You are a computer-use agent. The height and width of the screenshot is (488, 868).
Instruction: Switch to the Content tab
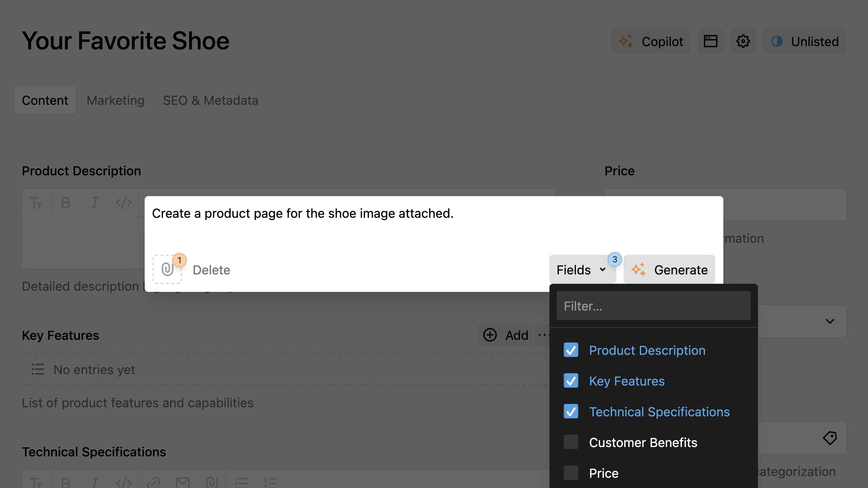tap(45, 100)
